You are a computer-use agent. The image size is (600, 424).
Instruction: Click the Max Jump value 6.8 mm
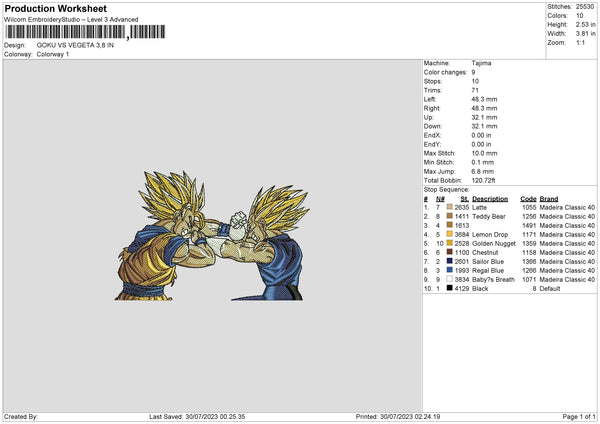click(x=483, y=171)
